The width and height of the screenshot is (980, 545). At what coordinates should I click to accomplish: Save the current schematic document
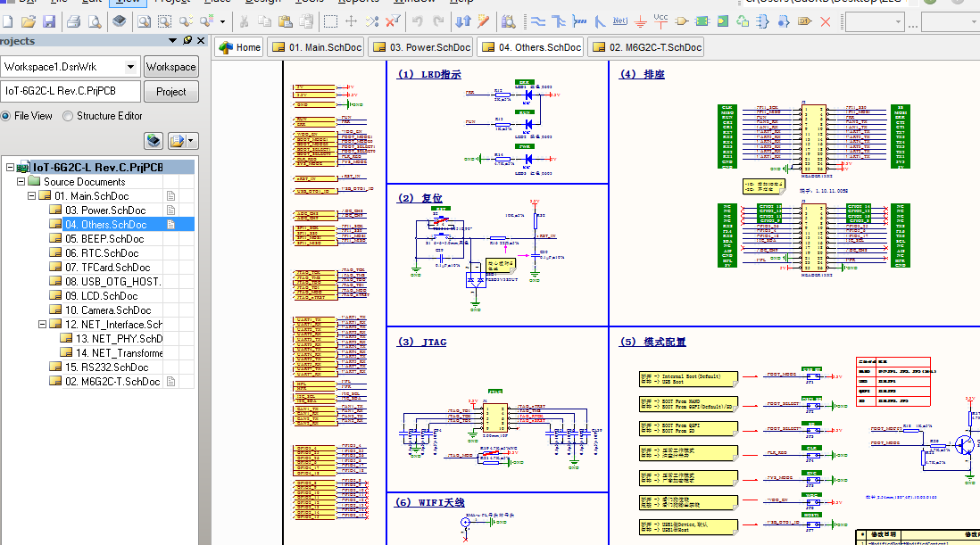(x=49, y=21)
